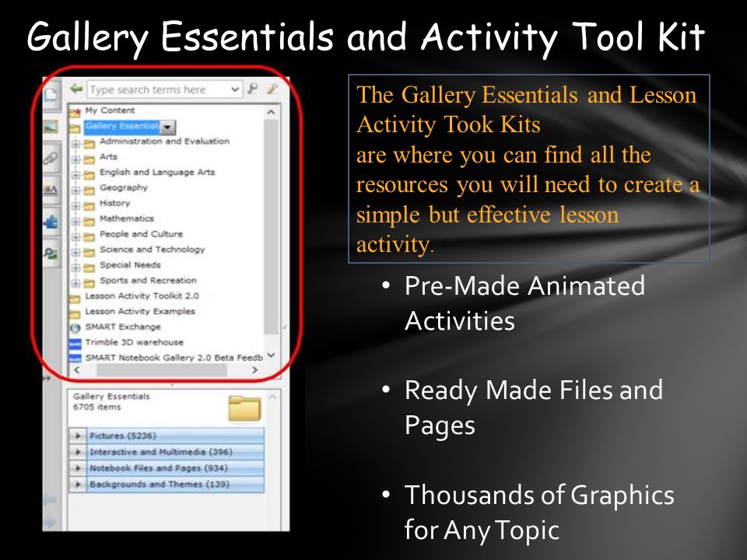The image size is (747, 560).
Task: Expand the Sports and Recreation folder
Action: tap(75, 283)
